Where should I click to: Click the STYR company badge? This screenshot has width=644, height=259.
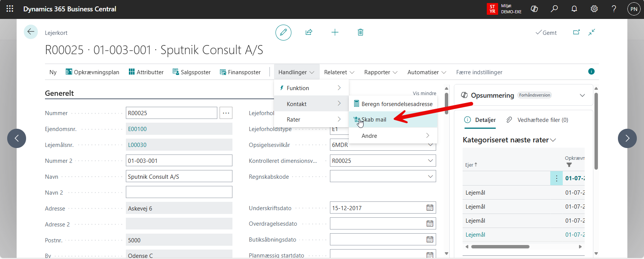[x=492, y=9]
